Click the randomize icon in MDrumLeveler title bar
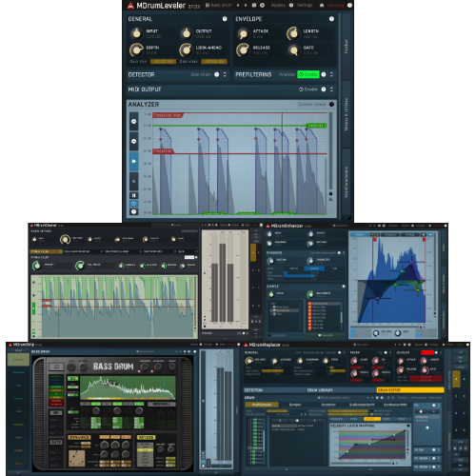This screenshot has height=476, width=476. pos(262,5)
